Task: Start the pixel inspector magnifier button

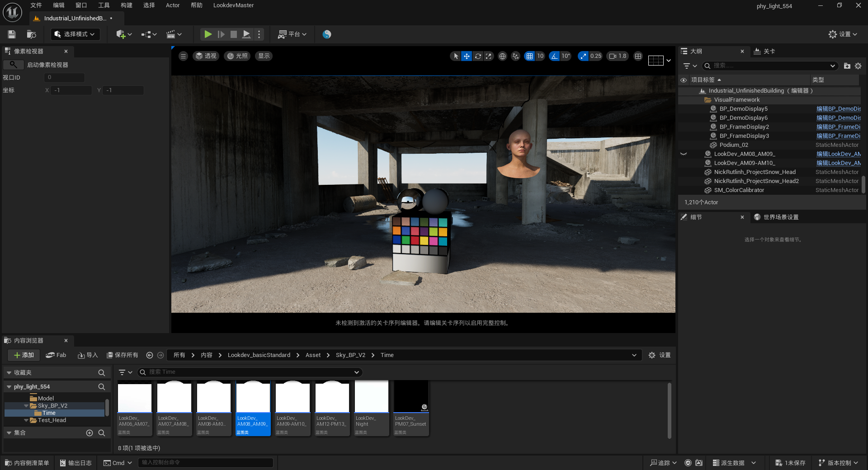Action: pyautogui.click(x=14, y=65)
